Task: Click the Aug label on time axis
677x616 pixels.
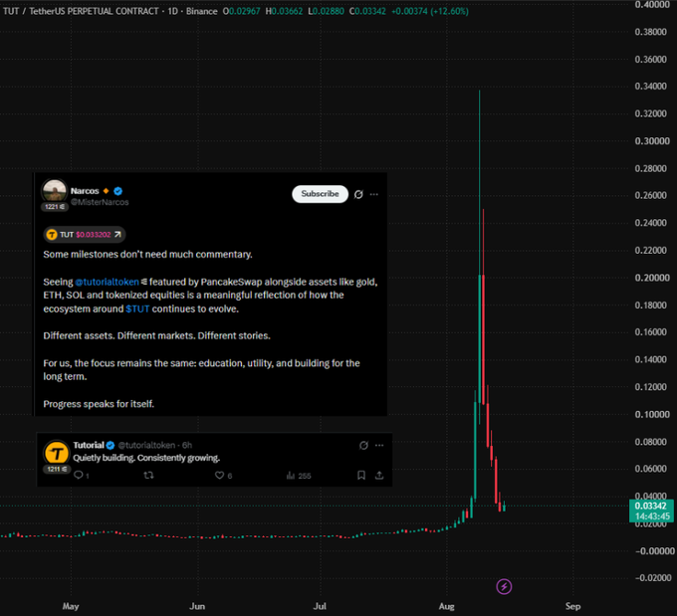Action: [x=446, y=606]
